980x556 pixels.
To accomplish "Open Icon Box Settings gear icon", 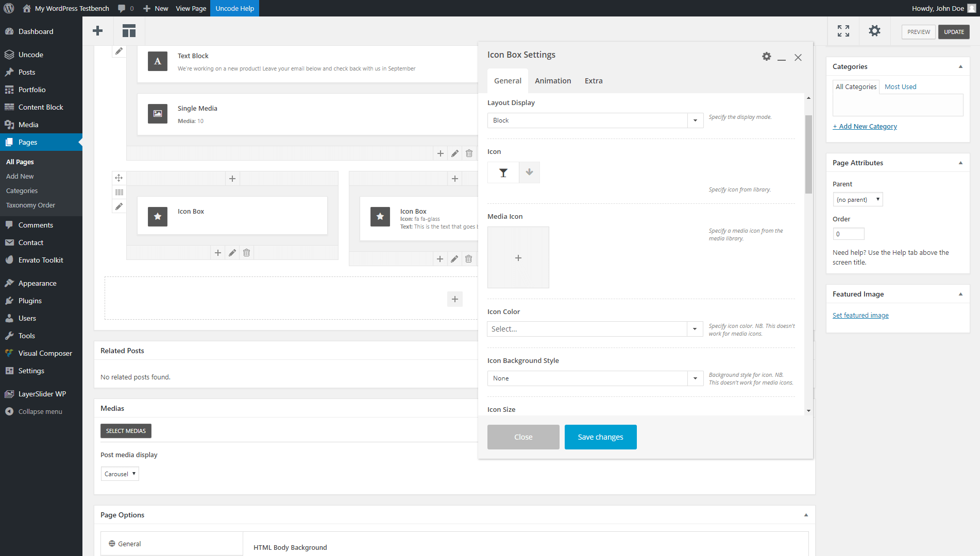I will pos(767,57).
